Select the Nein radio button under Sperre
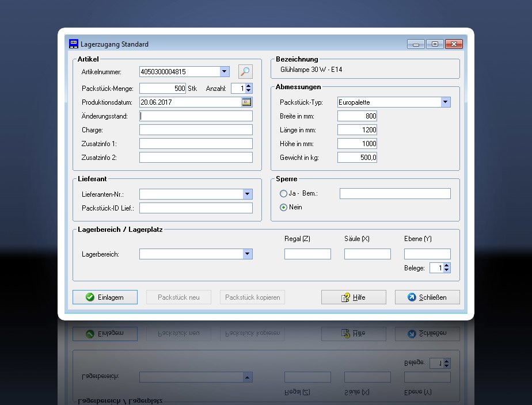The height and width of the screenshot is (405, 532). click(x=283, y=207)
